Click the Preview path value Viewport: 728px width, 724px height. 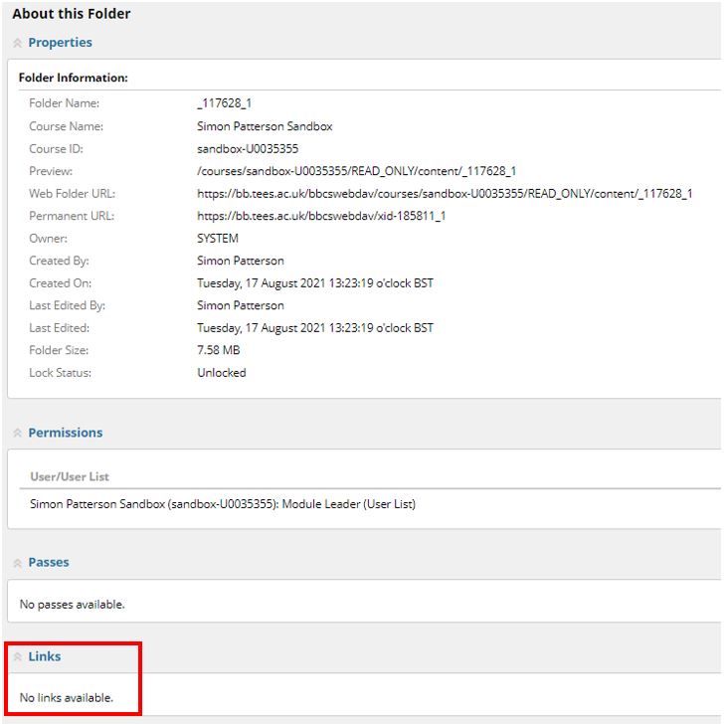tap(357, 171)
